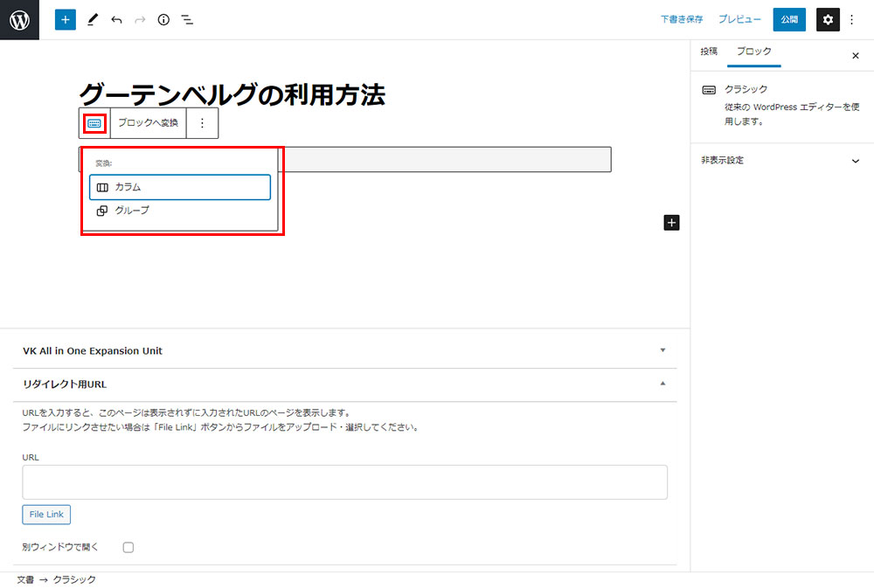Screen dimensions: 874x588
Task: Choose カラム from transform menu
Action: pos(180,187)
